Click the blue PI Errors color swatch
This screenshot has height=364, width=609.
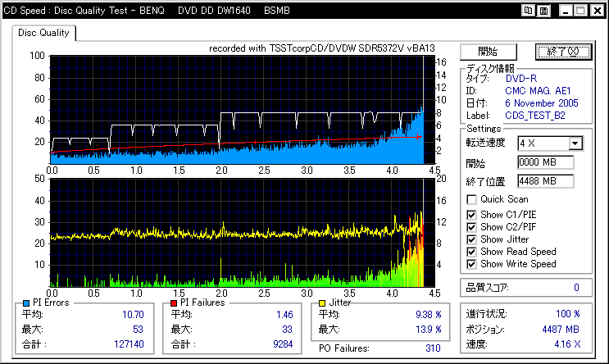pos(26,303)
